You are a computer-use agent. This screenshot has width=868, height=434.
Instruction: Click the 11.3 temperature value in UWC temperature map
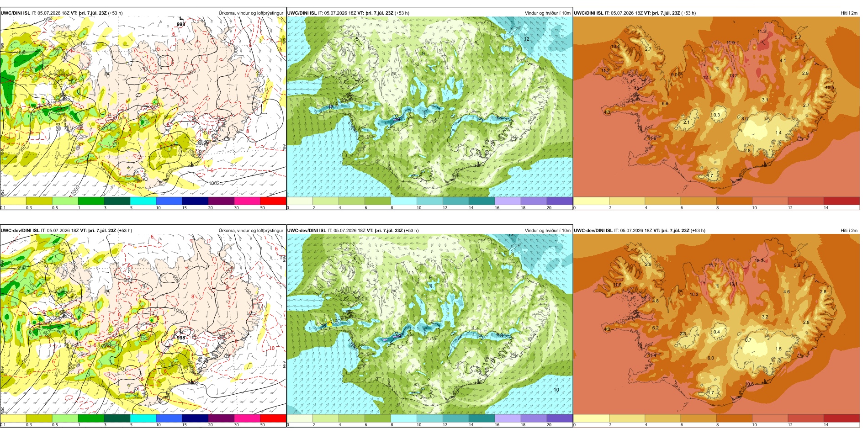click(x=762, y=32)
